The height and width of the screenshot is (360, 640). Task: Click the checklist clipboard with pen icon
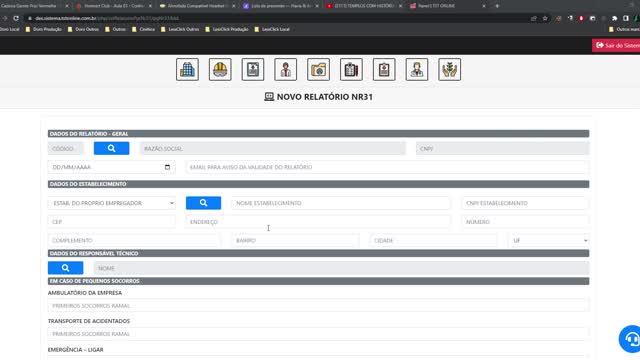(351, 69)
